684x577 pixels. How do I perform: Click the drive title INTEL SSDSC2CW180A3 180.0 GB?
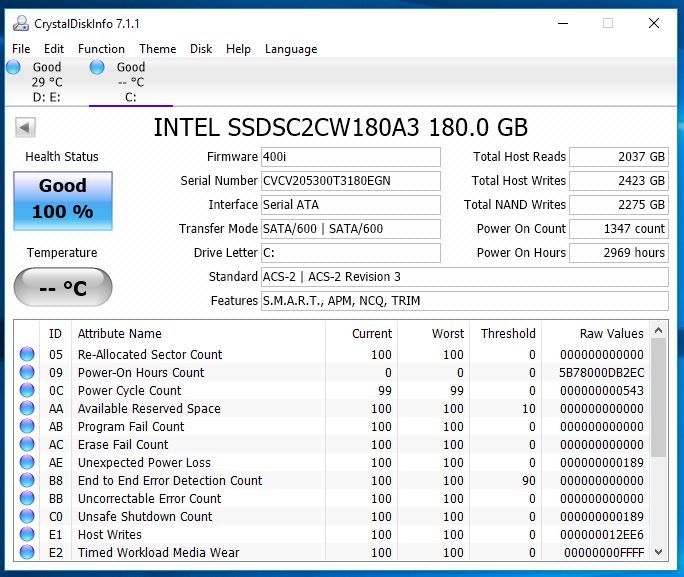click(x=341, y=127)
